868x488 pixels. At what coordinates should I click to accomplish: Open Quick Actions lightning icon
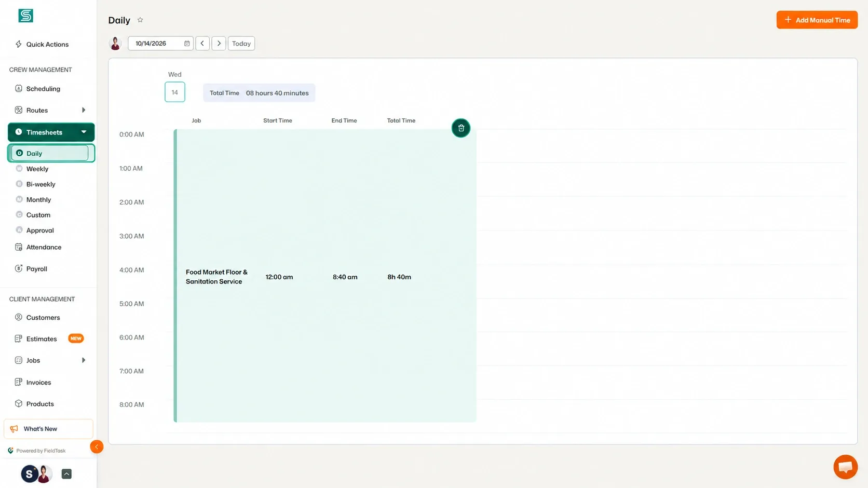[19, 44]
